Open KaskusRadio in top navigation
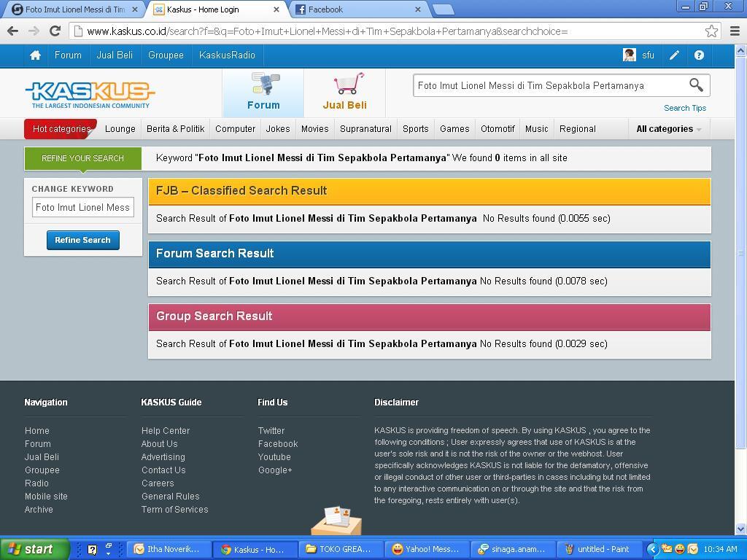The height and width of the screenshot is (560, 747). pos(227,55)
